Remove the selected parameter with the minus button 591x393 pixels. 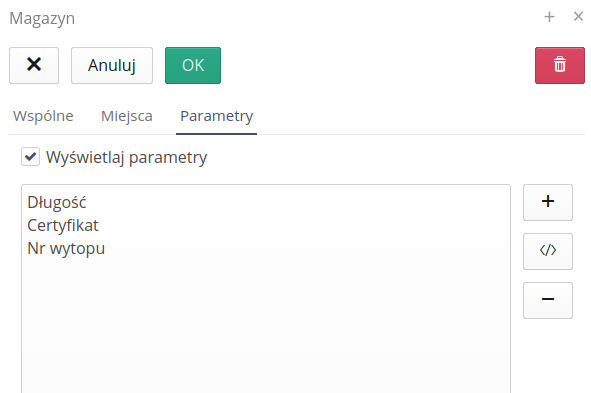[x=548, y=300]
